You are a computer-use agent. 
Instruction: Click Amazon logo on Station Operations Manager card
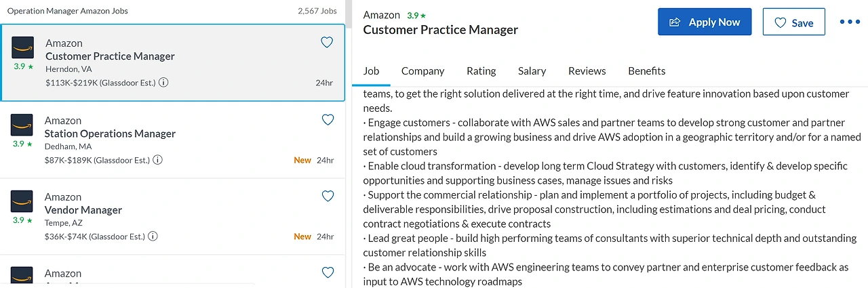click(22, 125)
